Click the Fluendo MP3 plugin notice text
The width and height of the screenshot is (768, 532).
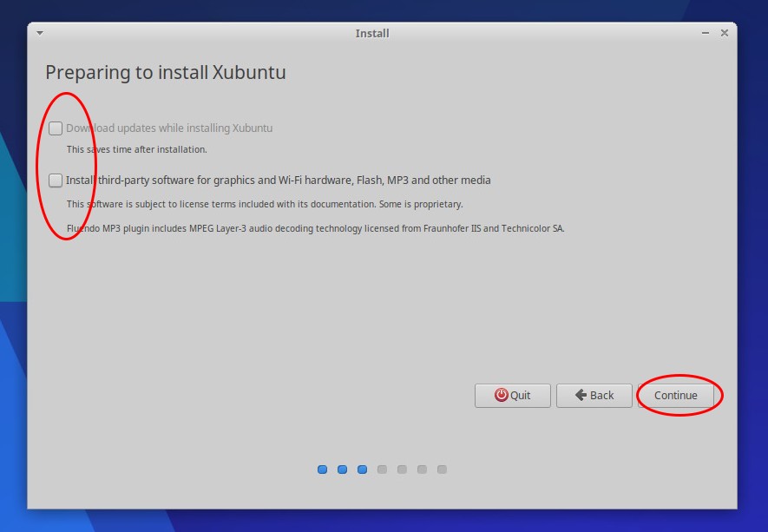(x=315, y=229)
